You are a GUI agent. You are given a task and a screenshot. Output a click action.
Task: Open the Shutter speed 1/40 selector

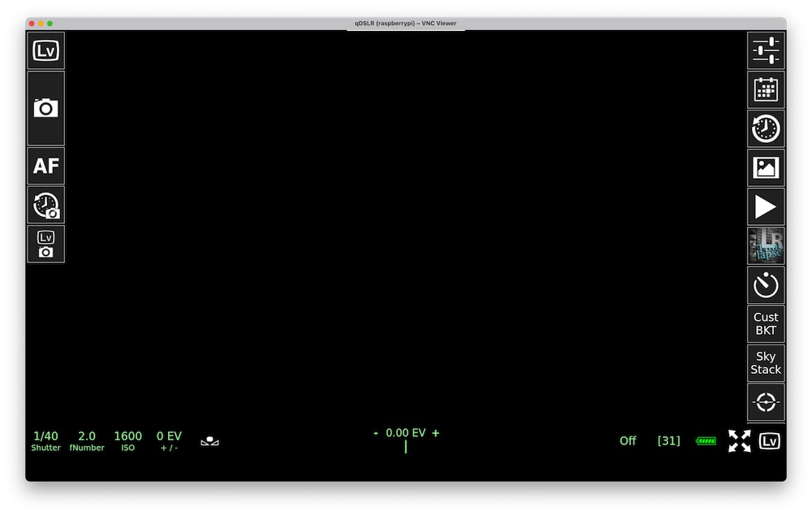click(45, 441)
